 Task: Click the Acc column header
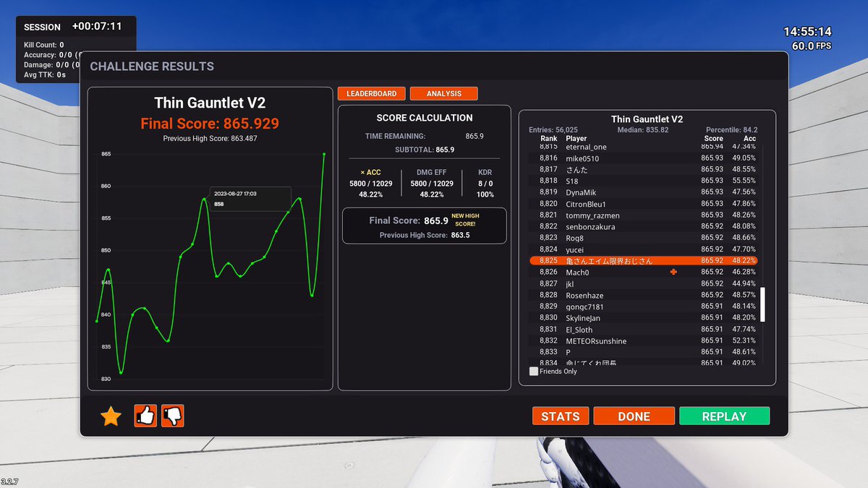point(749,138)
